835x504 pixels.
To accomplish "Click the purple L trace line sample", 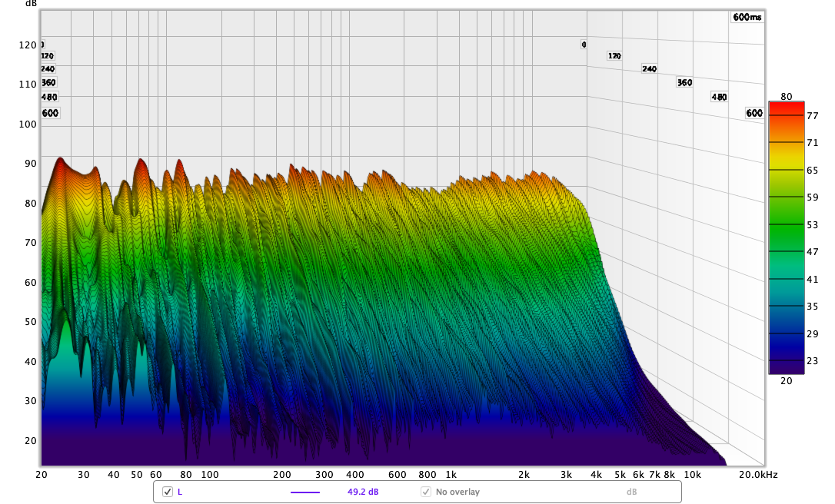I will pos(304,492).
